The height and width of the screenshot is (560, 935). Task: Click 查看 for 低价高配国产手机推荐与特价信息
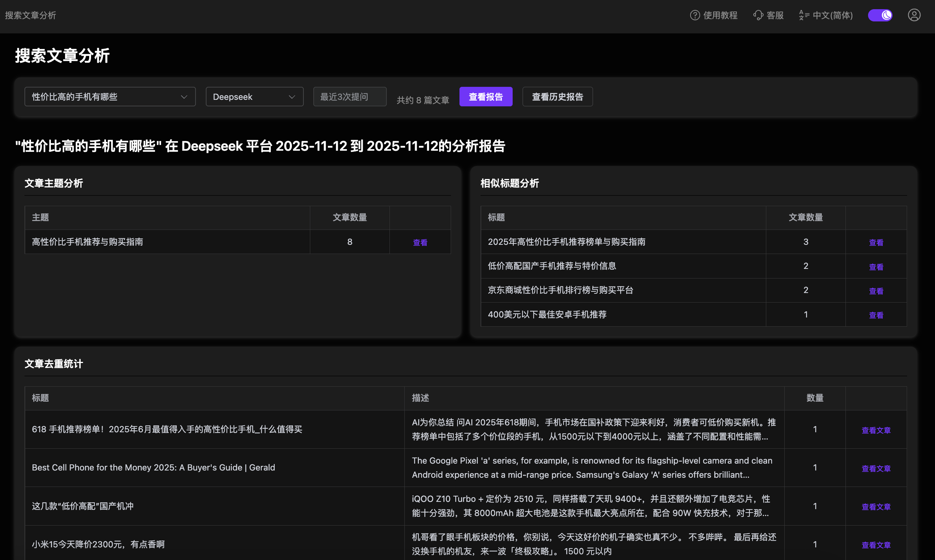(x=876, y=267)
